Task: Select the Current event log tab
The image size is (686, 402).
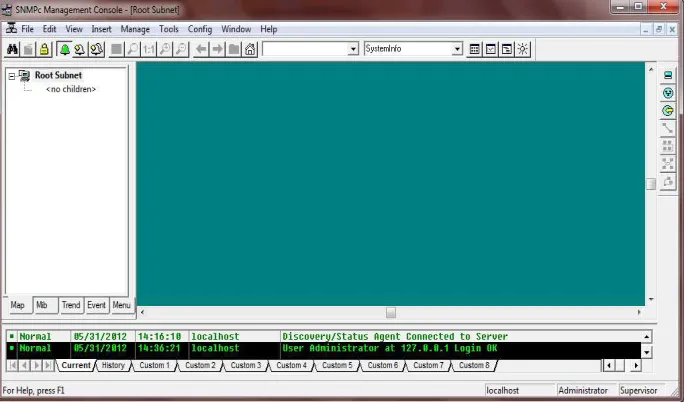Action: pyautogui.click(x=76, y=365)
